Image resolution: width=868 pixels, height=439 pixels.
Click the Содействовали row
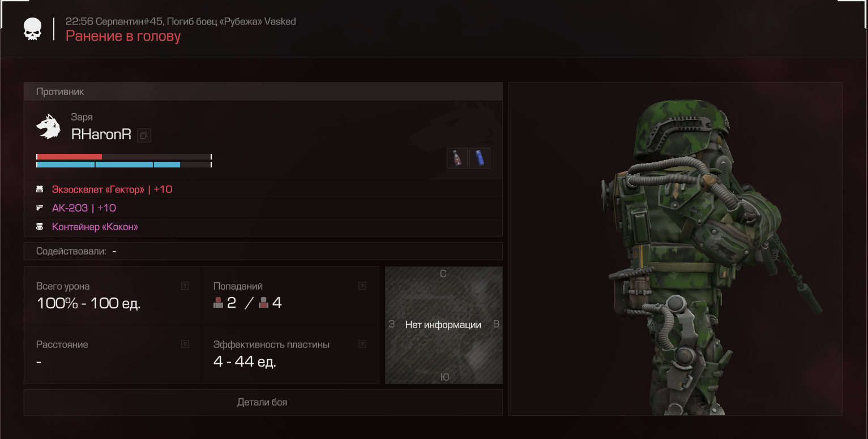(263, 251)
